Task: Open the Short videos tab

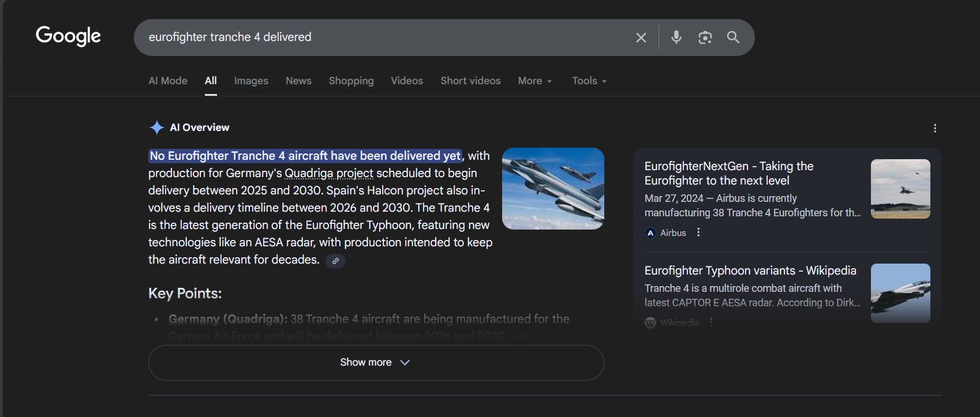Action: tap(470, 81)
